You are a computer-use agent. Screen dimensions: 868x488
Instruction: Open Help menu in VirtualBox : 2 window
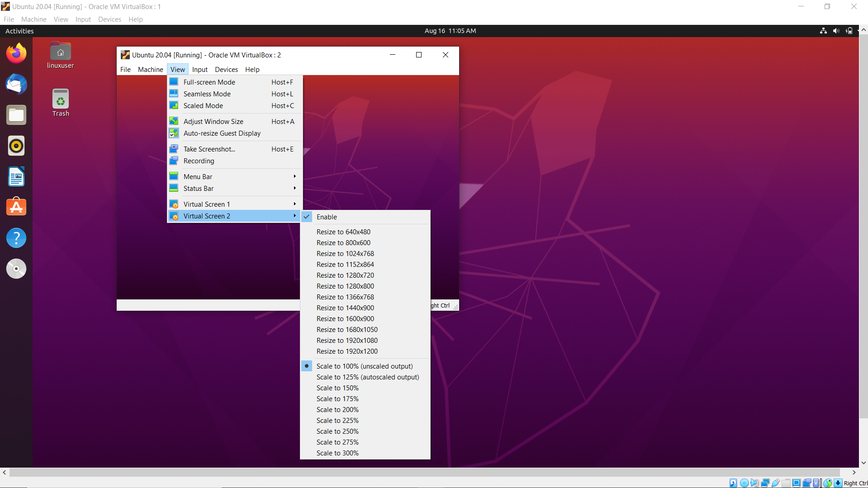[252, 69]
